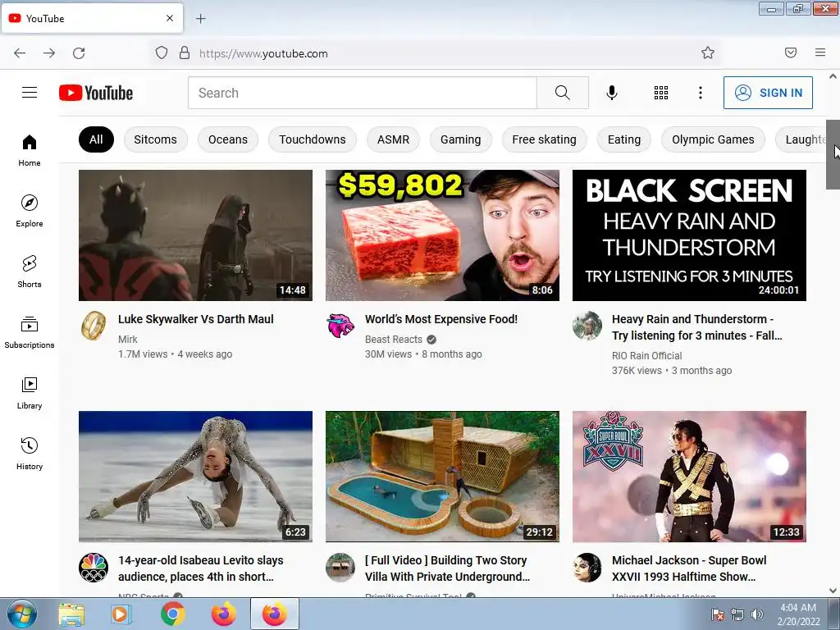Select the Oceans filter chip
The width and height of the screenshot is (840, 630).
point(228,139)
